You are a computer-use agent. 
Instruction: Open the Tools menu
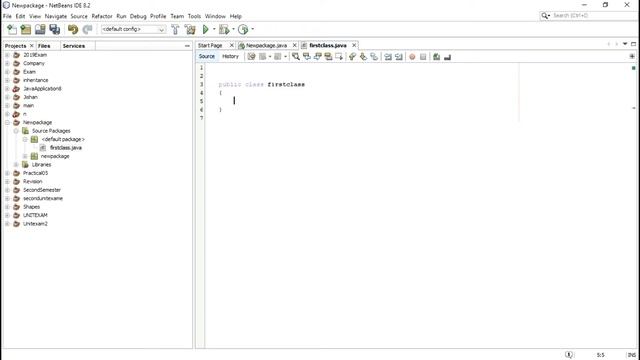click(x=194, y=16)
